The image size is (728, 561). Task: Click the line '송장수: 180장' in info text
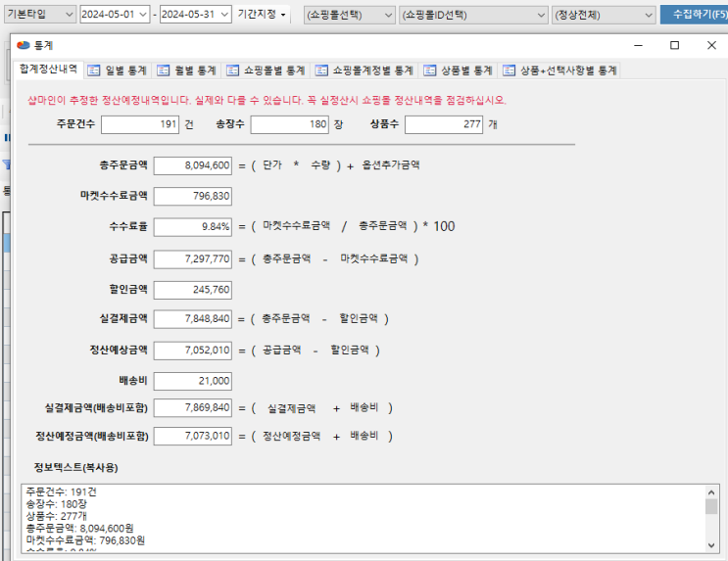pos(57,504)
